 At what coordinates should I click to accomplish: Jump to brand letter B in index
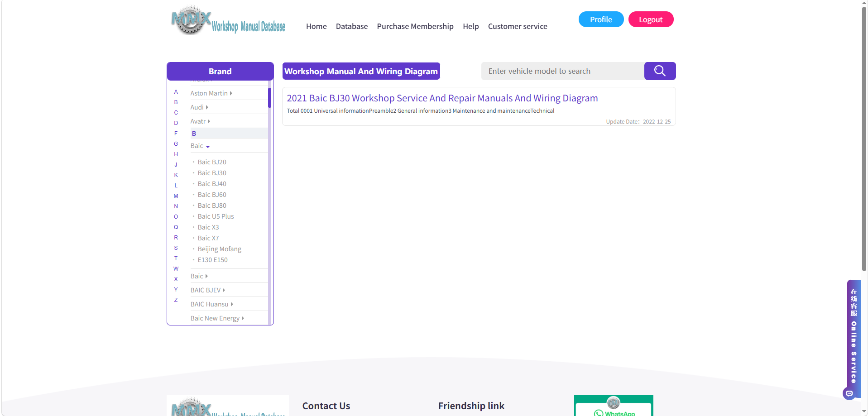[176, 102]
